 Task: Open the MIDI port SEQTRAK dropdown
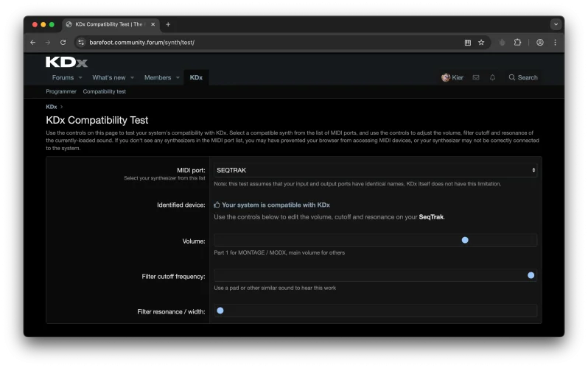pyautogui.click(x=375, y=170)
